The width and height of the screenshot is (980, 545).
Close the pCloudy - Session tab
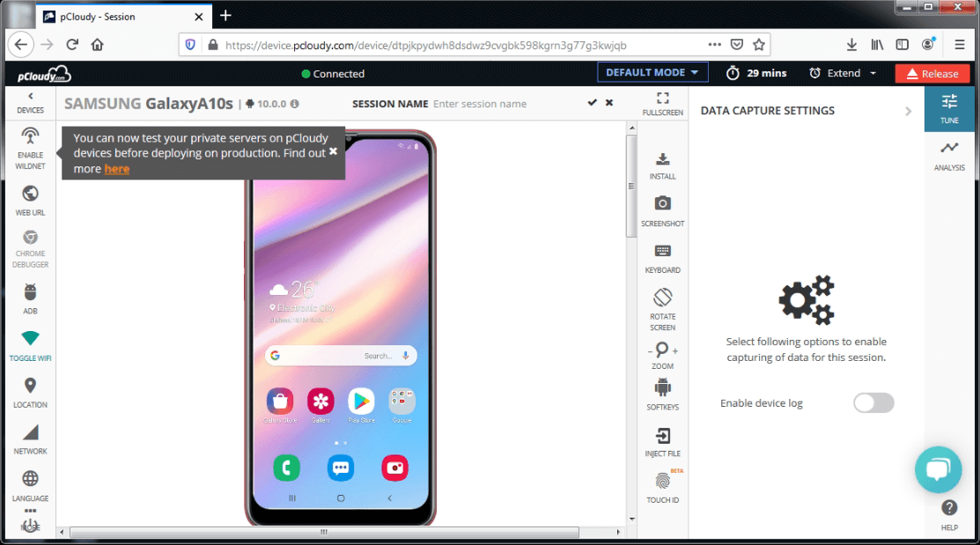199,17
